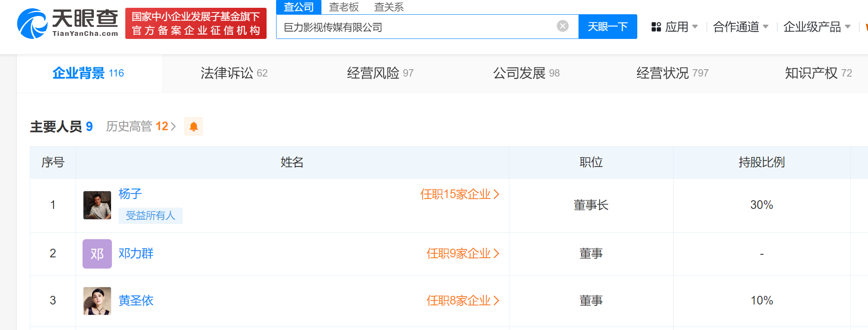The height and width of the screenshot is (330, 868).
Task: Click the company search input field
Action: tap(415, 27)
